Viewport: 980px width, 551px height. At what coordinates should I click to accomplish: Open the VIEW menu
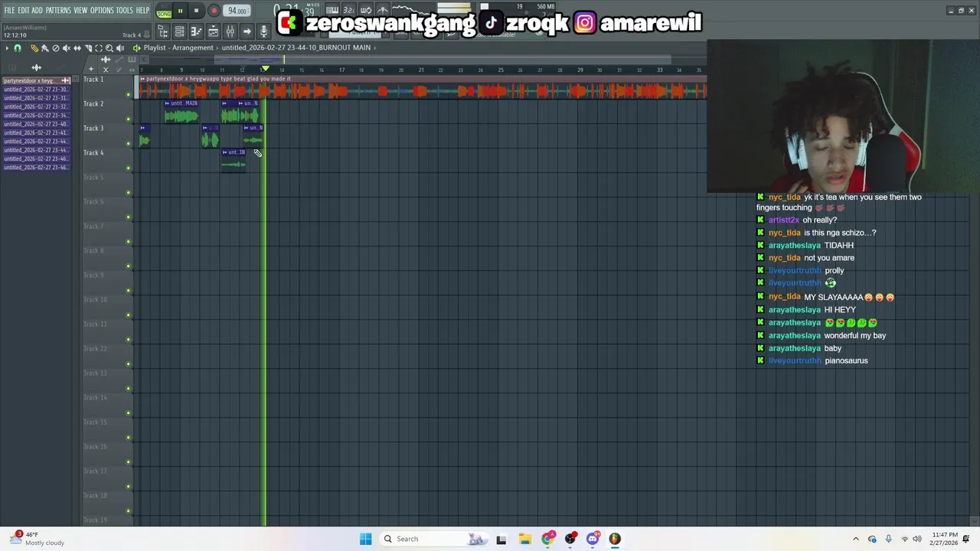(80, 10)
